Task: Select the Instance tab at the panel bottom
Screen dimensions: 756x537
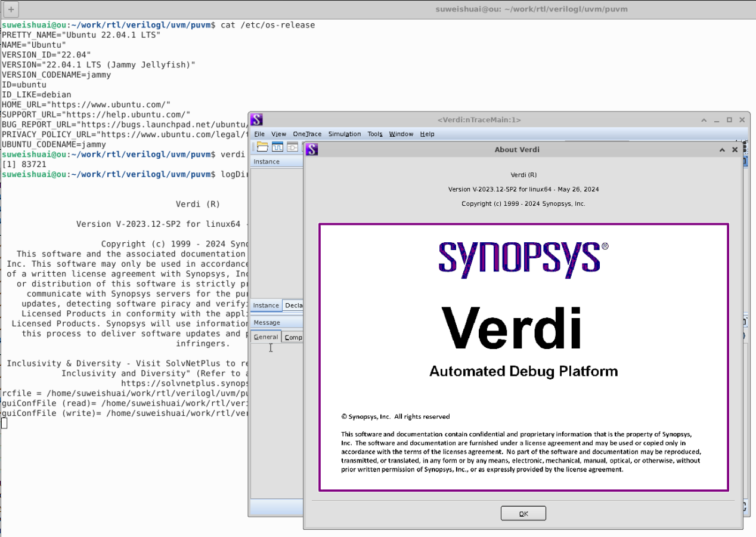Action: (x=266, y=305)
